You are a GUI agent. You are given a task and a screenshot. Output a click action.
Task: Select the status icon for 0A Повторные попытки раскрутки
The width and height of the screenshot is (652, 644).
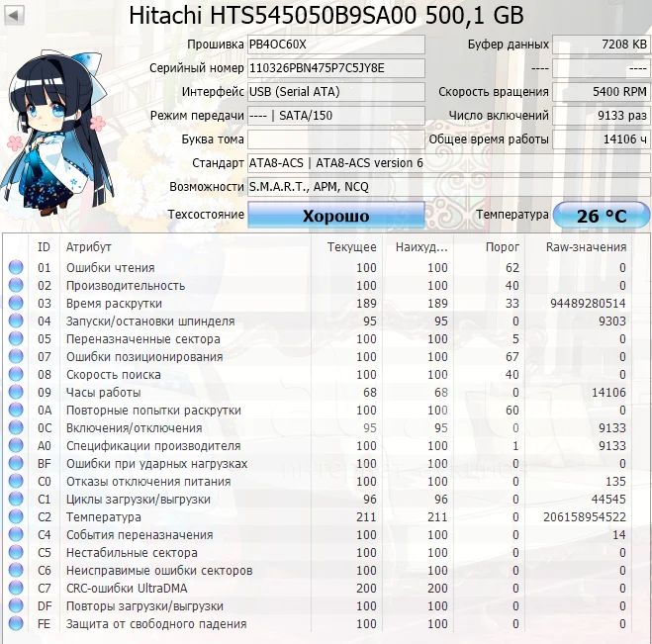16,410
